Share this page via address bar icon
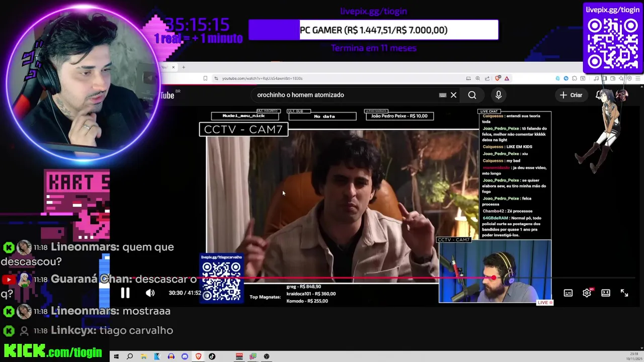 click(487, 78)
